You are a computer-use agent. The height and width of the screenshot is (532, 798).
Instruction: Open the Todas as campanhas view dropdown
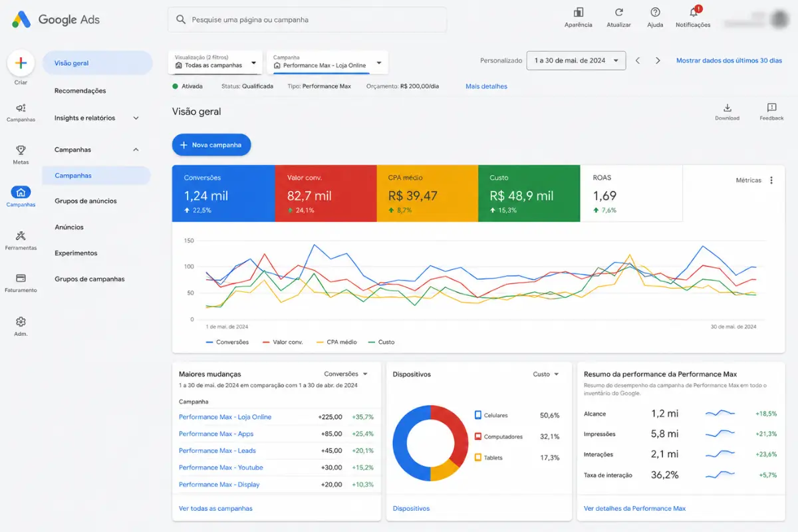[x=216, y=62]
